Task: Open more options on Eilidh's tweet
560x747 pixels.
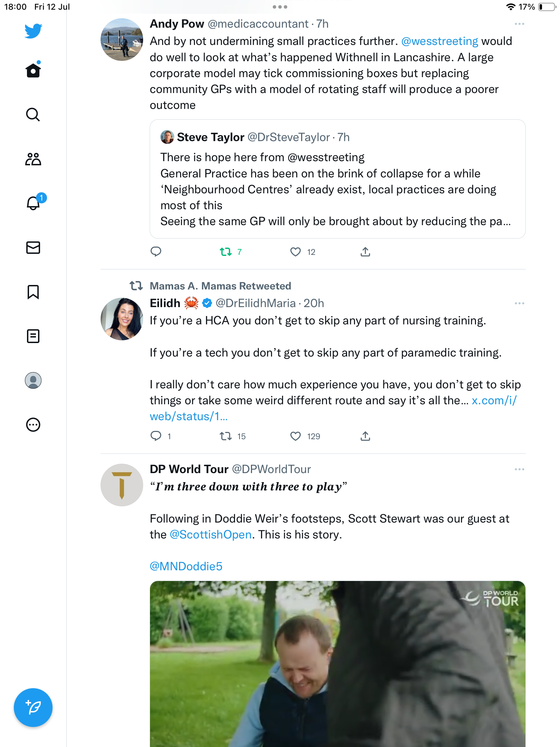Action: (519, 303)
